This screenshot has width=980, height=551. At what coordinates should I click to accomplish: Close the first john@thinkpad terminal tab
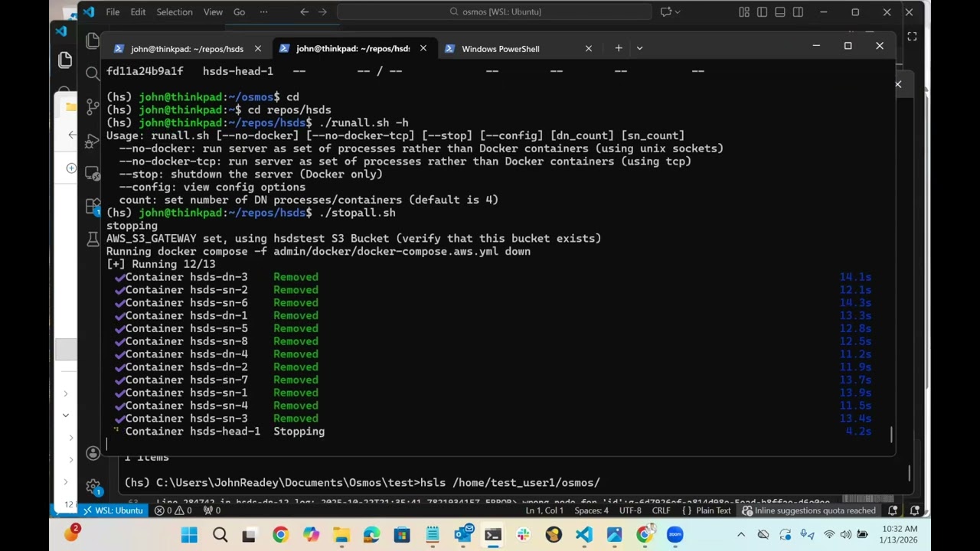pyautogui.click(x=258, y=49)
